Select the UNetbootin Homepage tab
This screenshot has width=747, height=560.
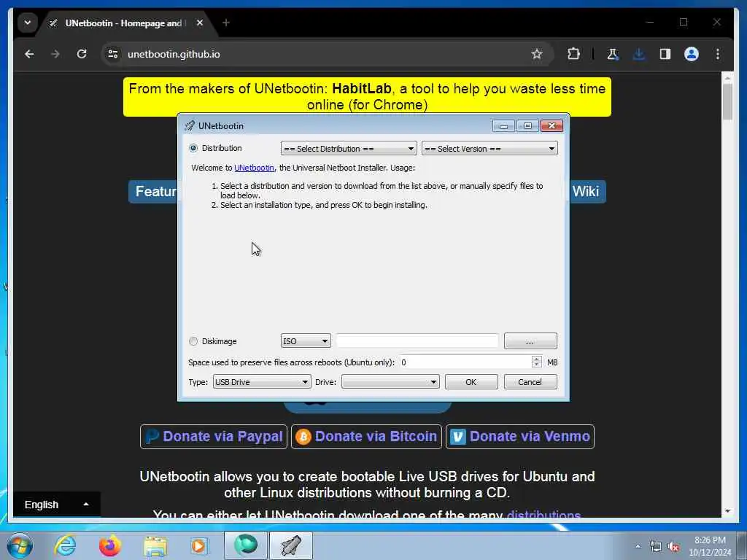(x=123, y=23)
